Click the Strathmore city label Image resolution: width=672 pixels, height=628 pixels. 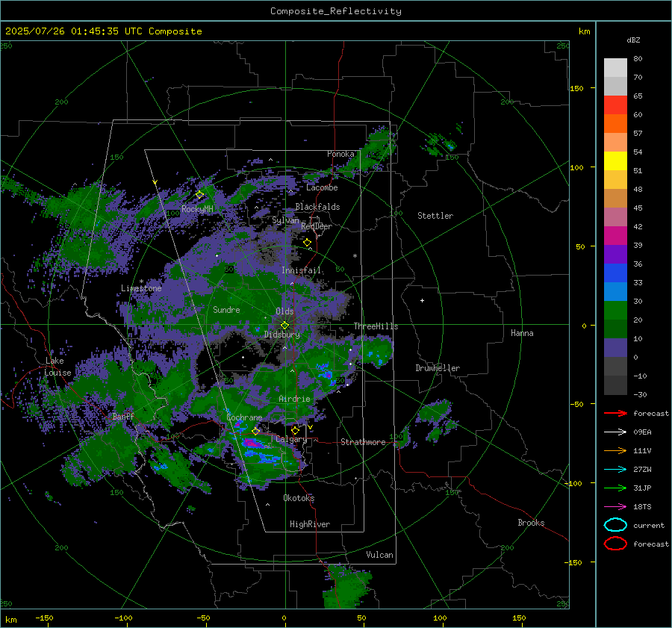coord(363,442)
